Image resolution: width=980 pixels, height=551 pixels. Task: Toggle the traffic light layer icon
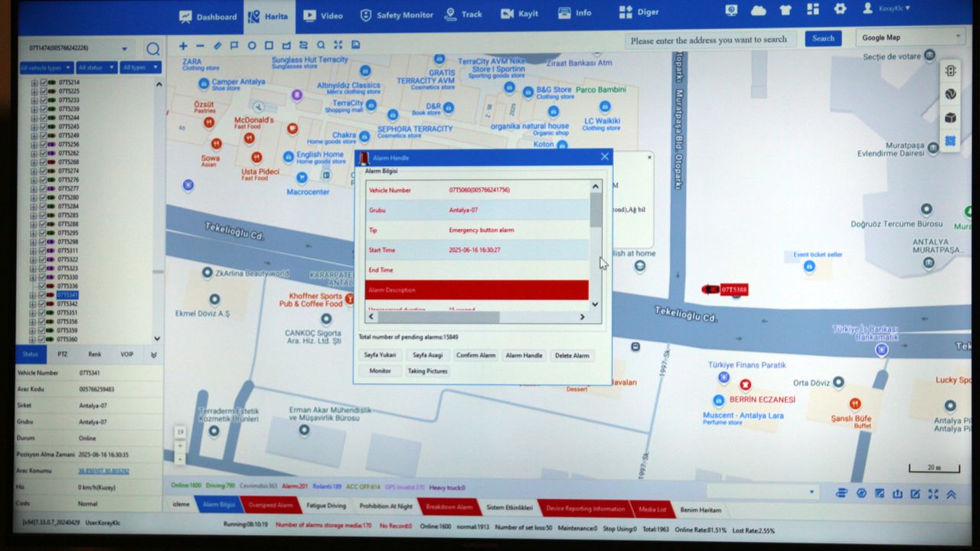pyautogui.click(x=950, y=70)
